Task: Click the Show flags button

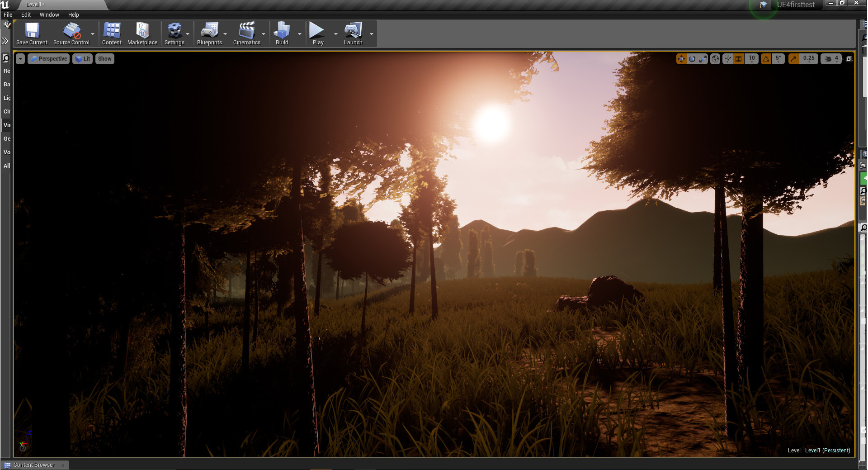Action: point(104,59)
